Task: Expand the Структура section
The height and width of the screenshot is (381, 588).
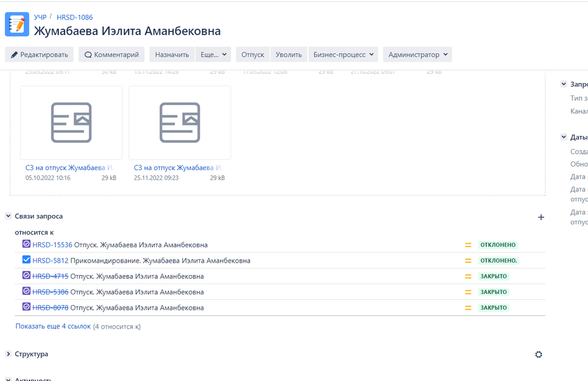Action: (8, 354)
